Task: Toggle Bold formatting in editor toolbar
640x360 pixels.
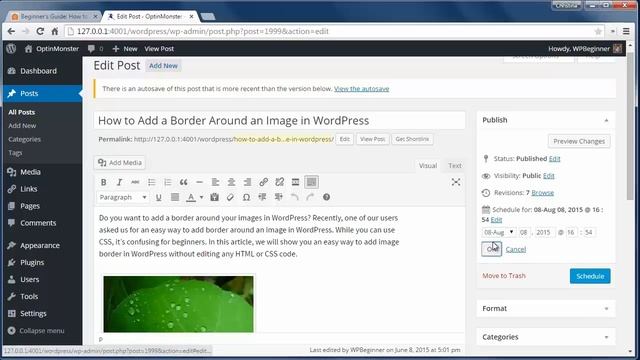Action: point(104,182)
